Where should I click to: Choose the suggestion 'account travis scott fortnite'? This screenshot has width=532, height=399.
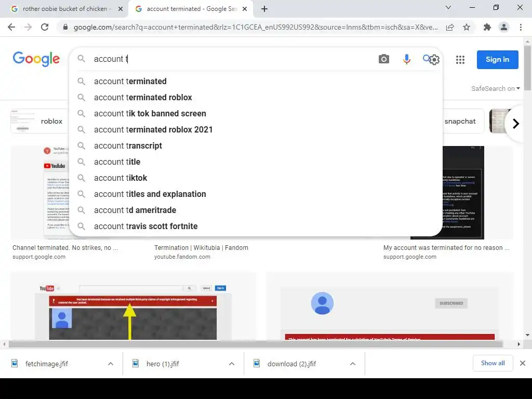click(x=256, y=227)
